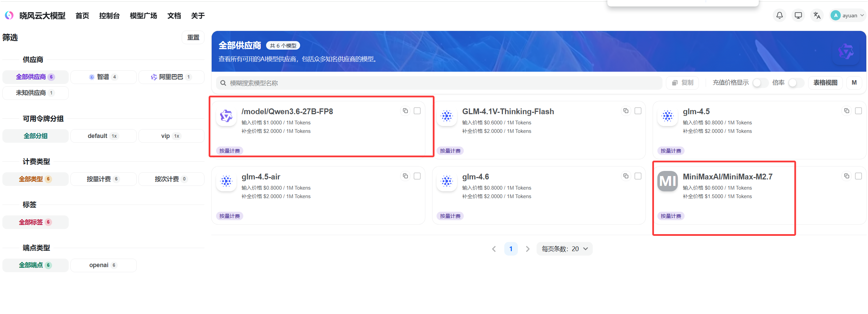Copy the Qwen3.6-27B-FP8 model name
868x314 pixels.
405,111
